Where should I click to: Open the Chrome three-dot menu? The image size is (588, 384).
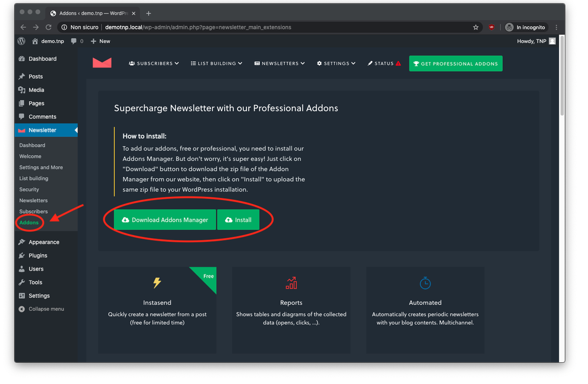(x=556, y=28)
